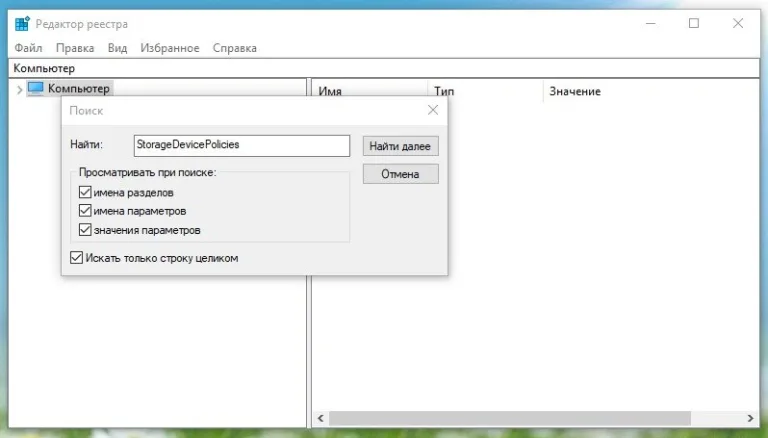Maximize the Registry Editor window
Image resolution: width=768 pixels, height=438 pixels.
tap(694, 23)
